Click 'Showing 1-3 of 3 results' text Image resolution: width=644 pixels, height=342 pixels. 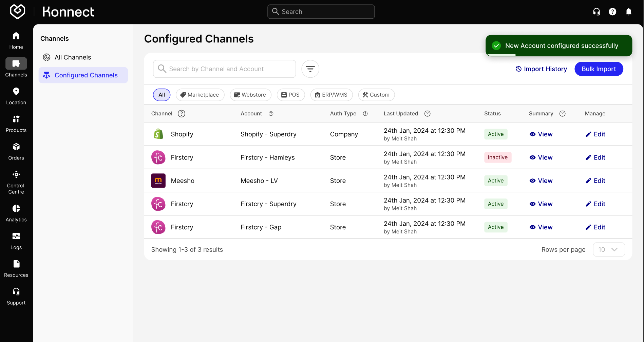[x=187, y=250]
